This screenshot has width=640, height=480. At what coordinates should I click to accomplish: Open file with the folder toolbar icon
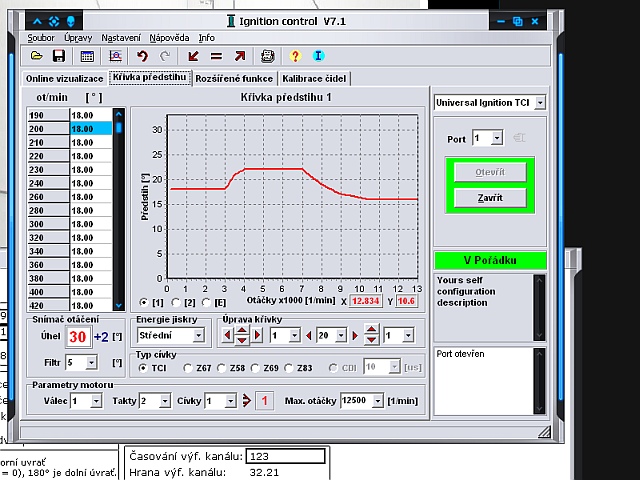[36, 56]
